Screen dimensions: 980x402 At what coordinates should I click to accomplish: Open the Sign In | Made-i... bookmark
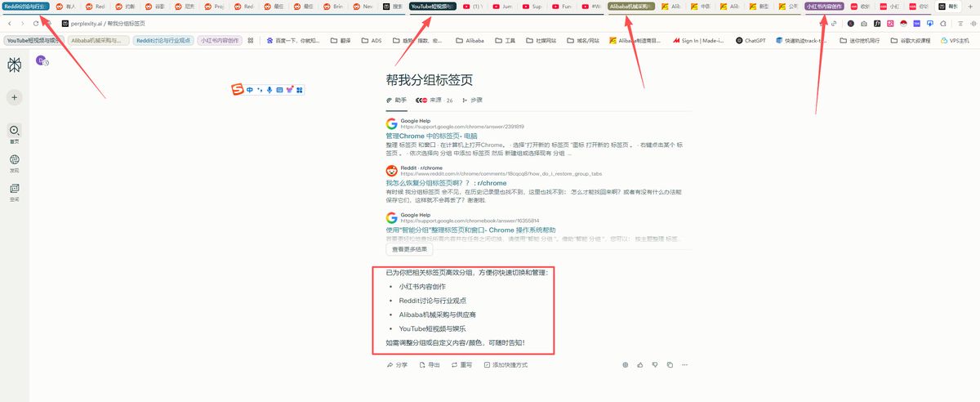click(x=697, y=40)
